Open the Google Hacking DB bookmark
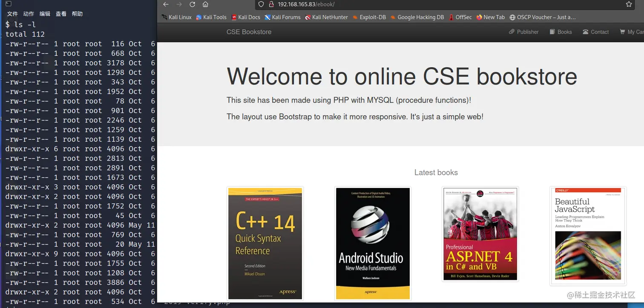The height and width of the screenshot is (308, 644). [x=417, y=17]
